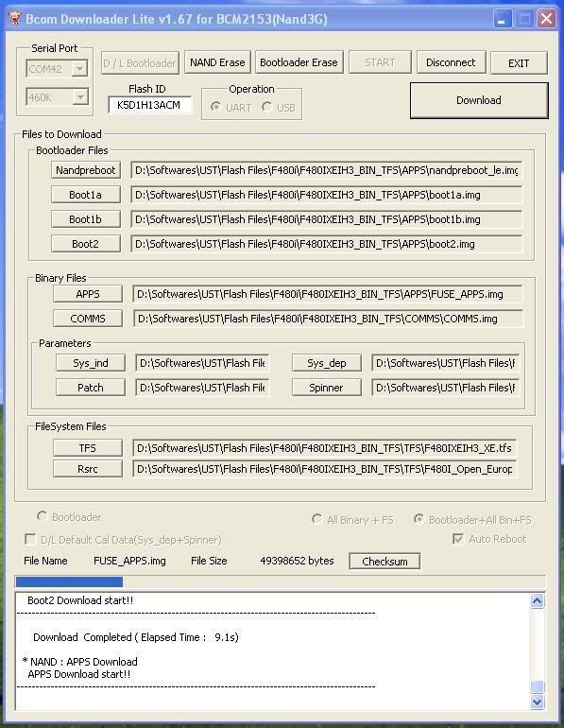Click the log scrollbar up arrow

click(537, 601)
